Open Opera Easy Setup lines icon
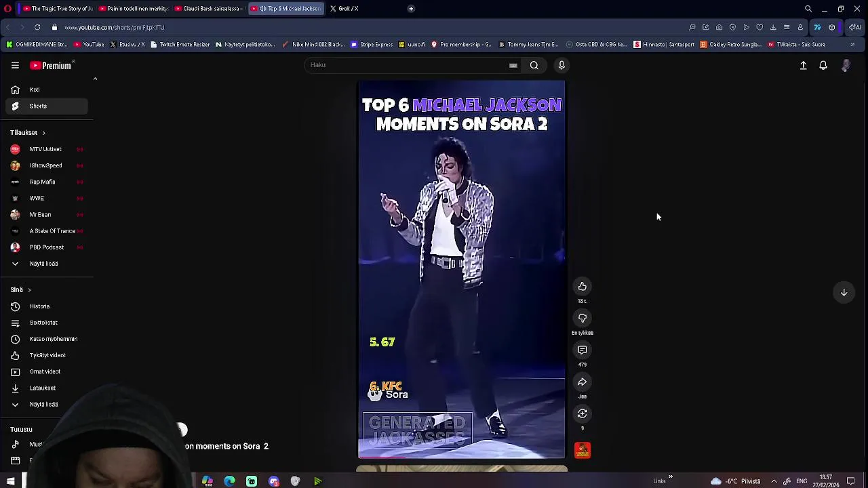This screenshot has width=868, height=488. [787, 28]
